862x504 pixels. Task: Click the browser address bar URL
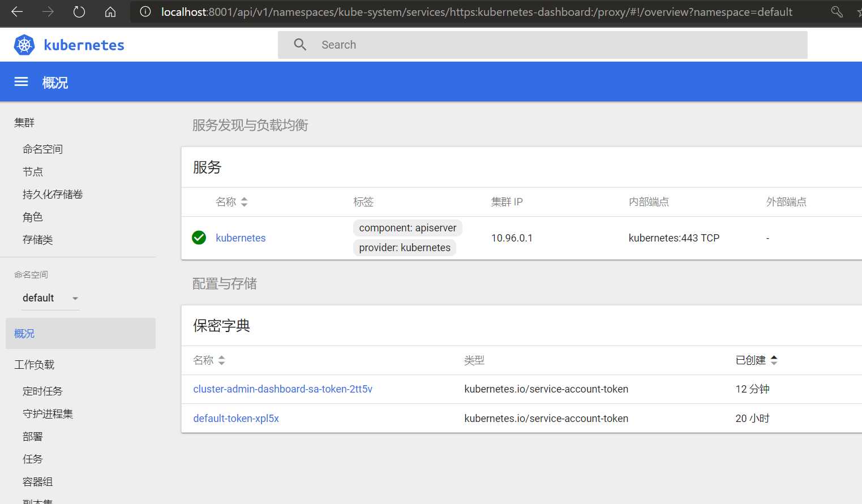(x=477, y=12)
